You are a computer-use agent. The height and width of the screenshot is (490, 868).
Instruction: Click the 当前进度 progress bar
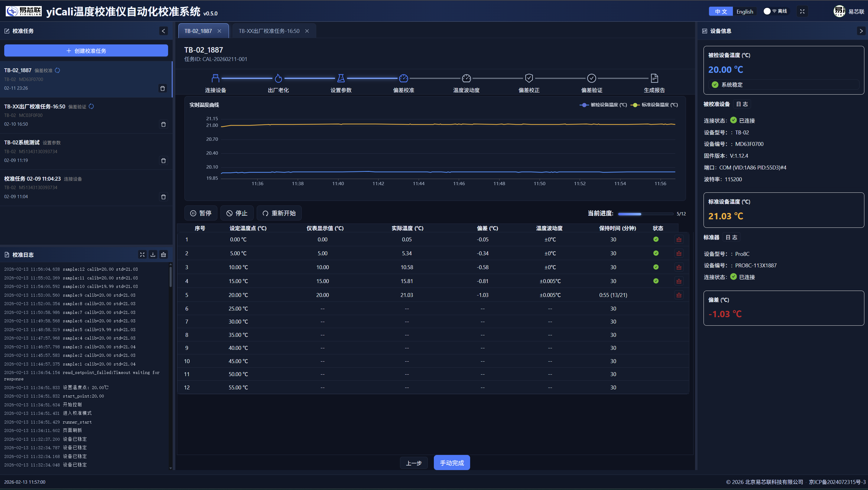[x=645, y=214]
